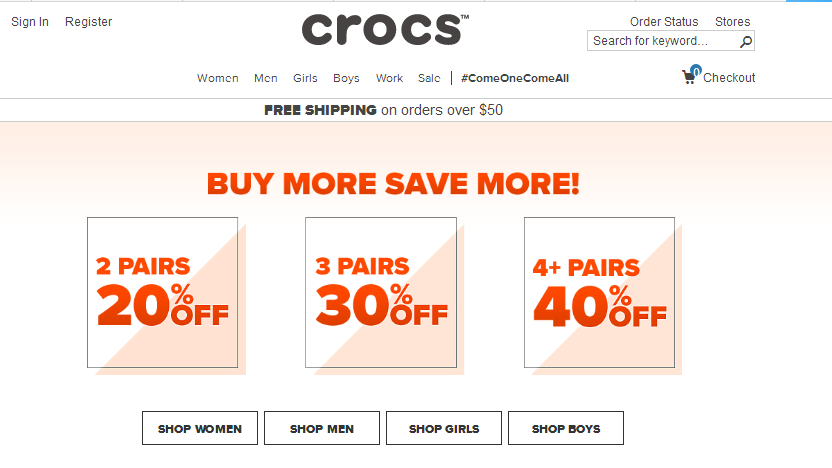Click the SHOP GIRLS button
The image size is (832, 468).
coord(444,428)
